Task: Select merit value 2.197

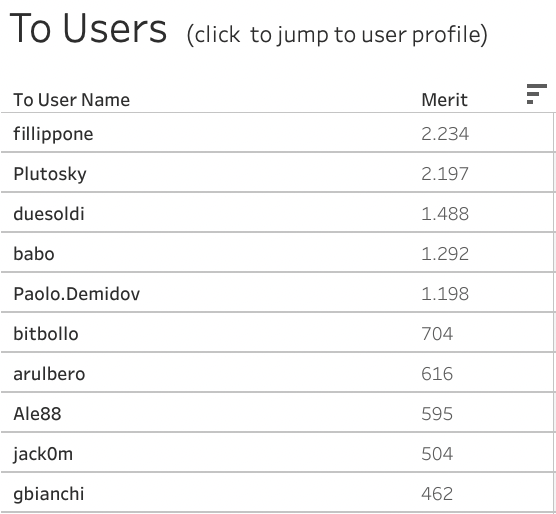Action: (445, 174)
